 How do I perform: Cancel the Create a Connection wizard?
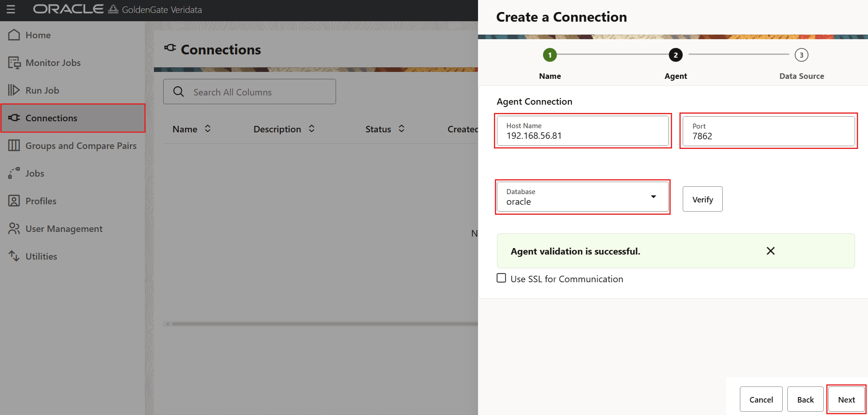[x=761, y=399]
